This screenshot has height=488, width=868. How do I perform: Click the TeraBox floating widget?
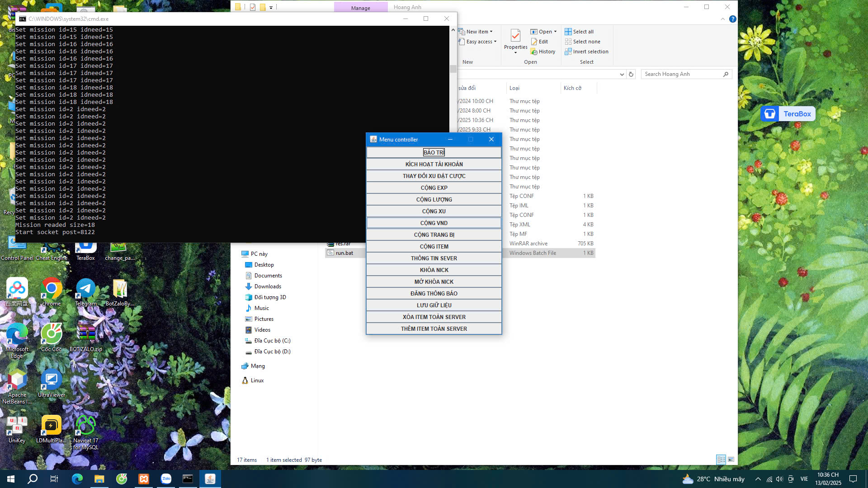(x=788, y=114)
